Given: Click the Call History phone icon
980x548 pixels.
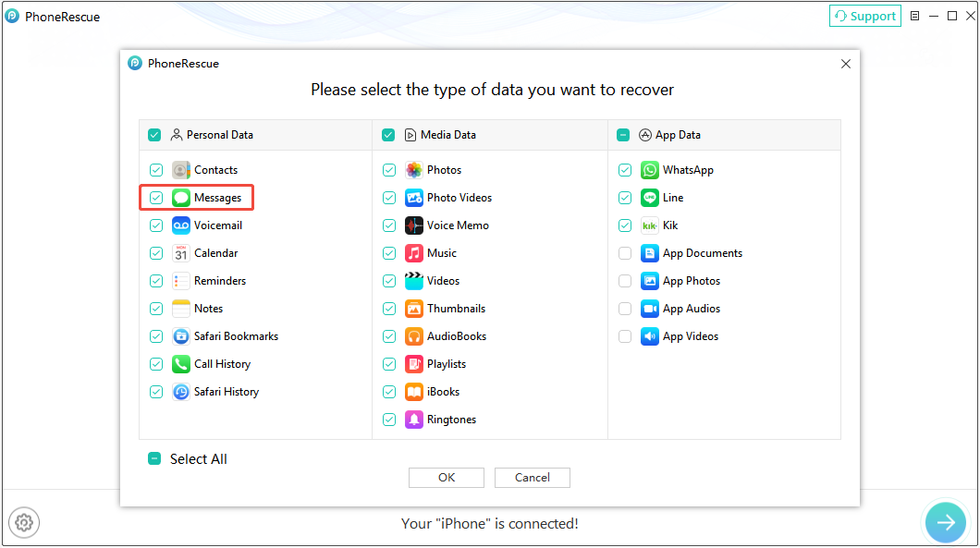Looking at the screenshot, I should (180, 364).
